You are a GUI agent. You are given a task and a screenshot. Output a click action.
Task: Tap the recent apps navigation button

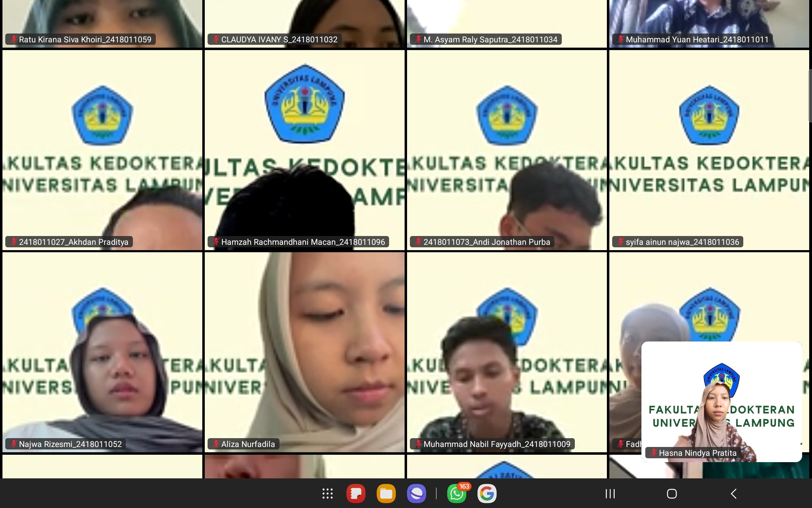coord(610,494)
